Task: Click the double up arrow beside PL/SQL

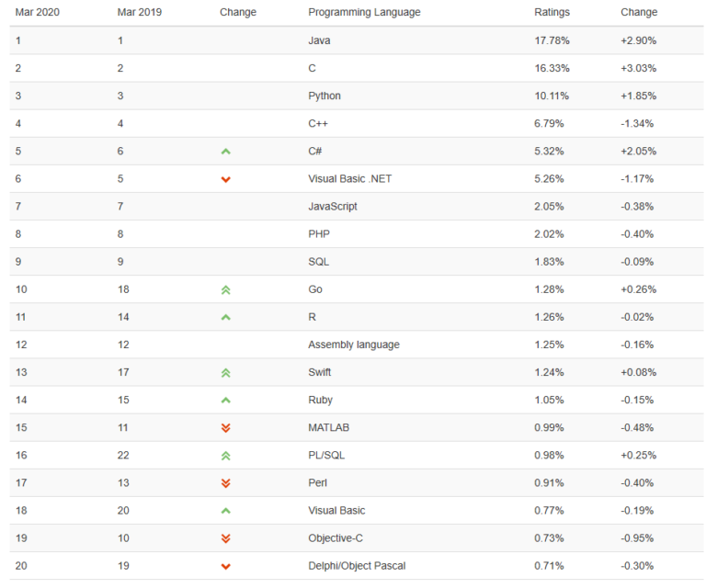Action: tap(225, 455)
